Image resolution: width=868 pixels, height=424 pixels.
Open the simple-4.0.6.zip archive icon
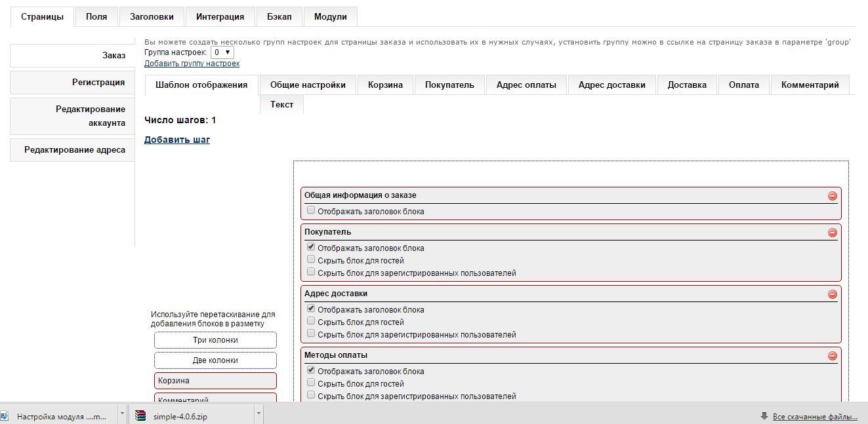tap(140, 415)
